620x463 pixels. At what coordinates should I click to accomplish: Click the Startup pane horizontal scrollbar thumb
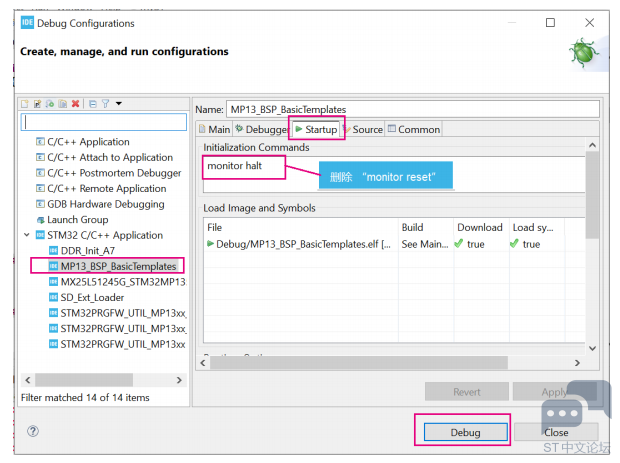(x=359, y=363)
